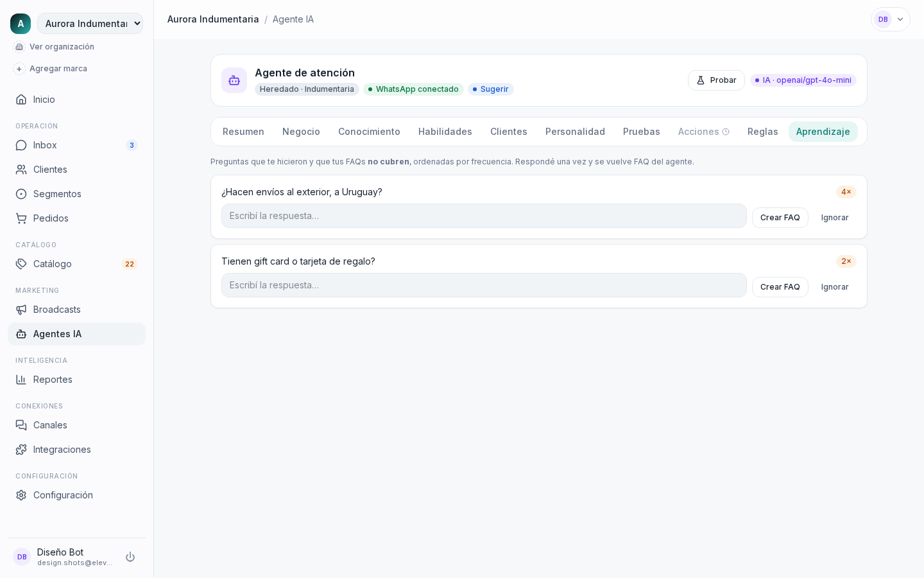Click Agregar marca link
This screenshot has width=924, height=578.
pos(58,69)
